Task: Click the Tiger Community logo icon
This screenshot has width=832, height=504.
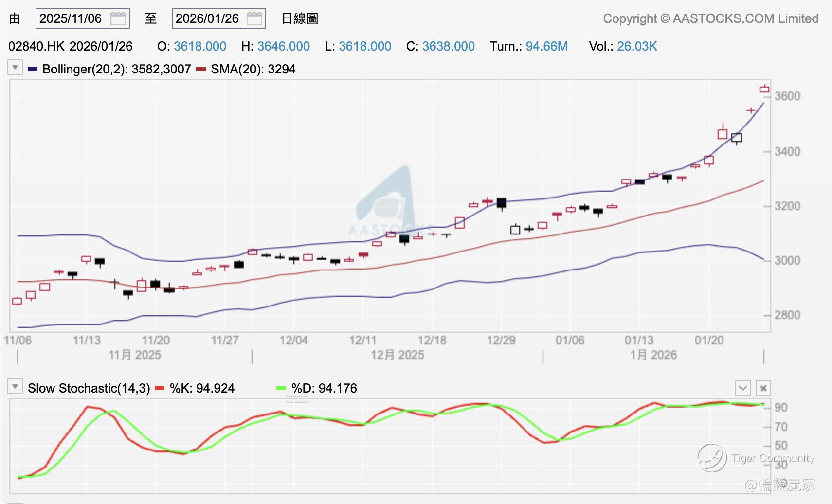Action: [712, 458]
